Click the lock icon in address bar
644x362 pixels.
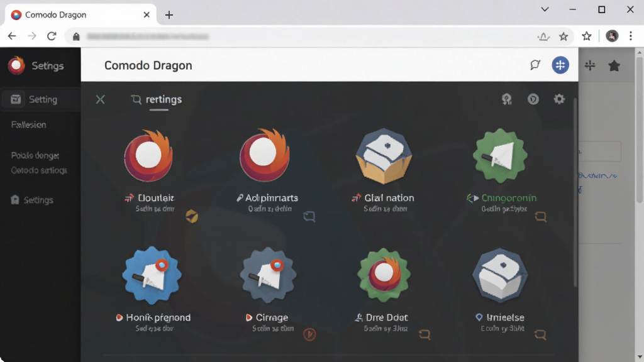(76, 36)
